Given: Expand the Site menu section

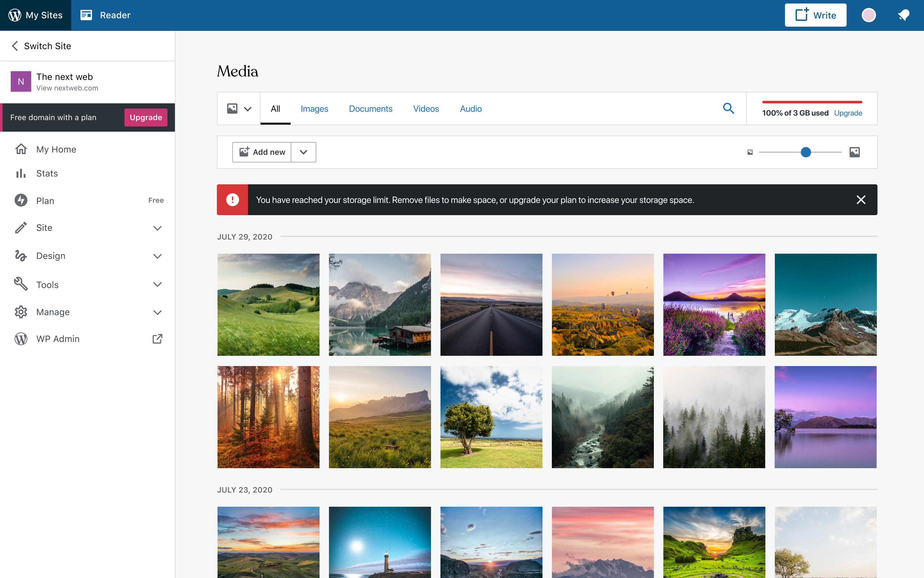Looking at the screenshot, I should point(157,228).
